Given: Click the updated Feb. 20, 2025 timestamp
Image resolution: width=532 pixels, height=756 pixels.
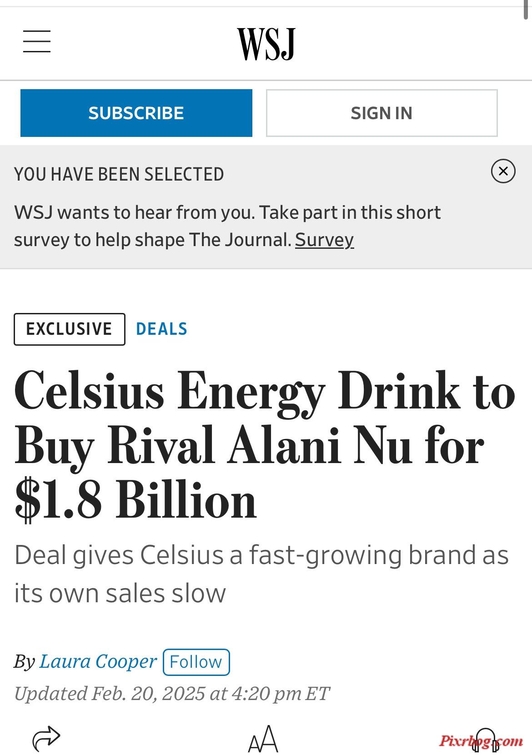Looking at the screenshot, I should pos(171,694).
